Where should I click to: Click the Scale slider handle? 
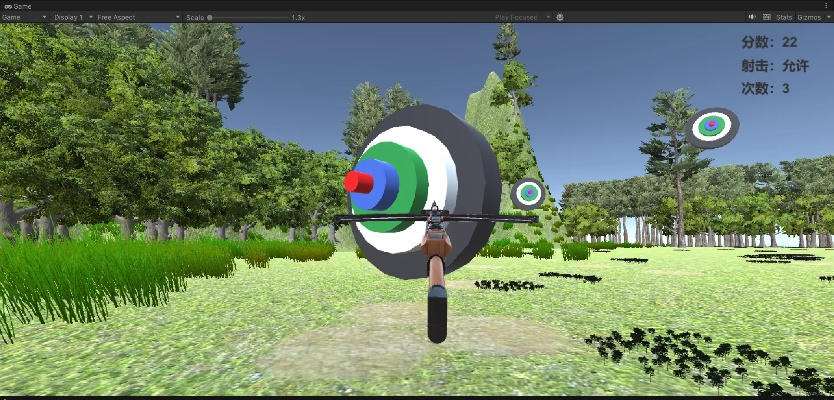tap(210, 17)
